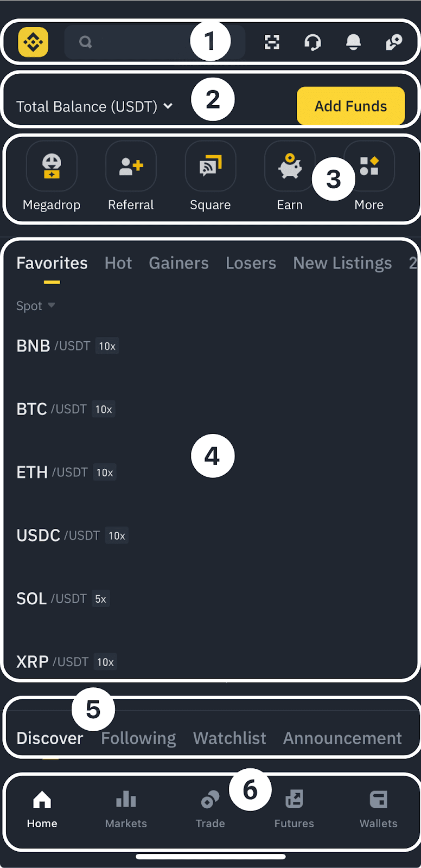
Task: Open the Megadrop shortcut
Action: 52,166
